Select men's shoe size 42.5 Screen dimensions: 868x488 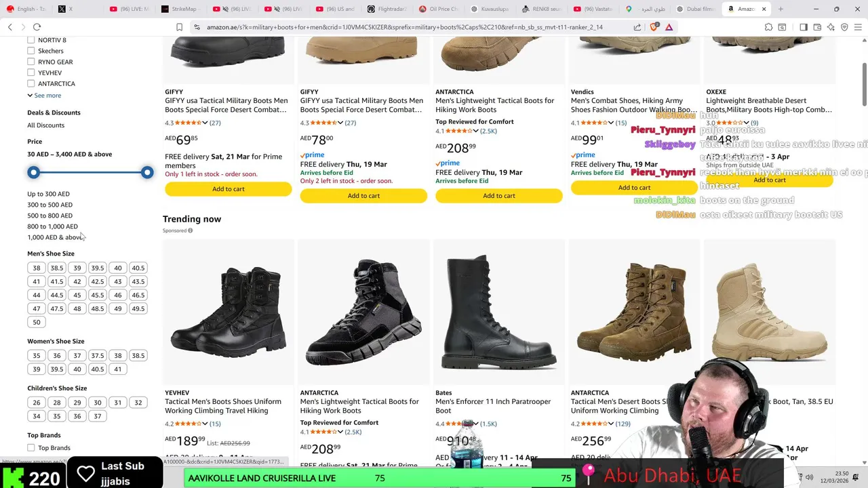(98, 281)
